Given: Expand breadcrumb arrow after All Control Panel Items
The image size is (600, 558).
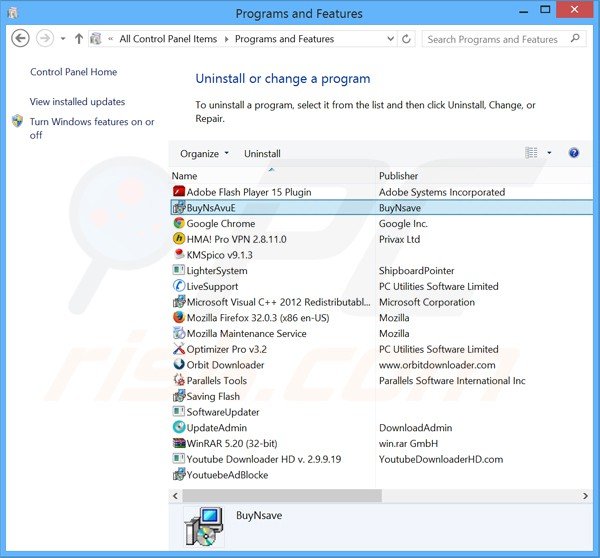Looking at the screenshot, I should [227, 39].
